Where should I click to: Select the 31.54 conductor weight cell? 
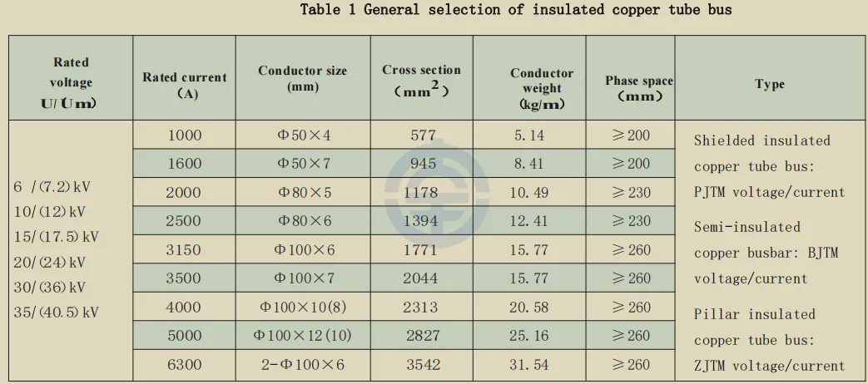[528, 365]
